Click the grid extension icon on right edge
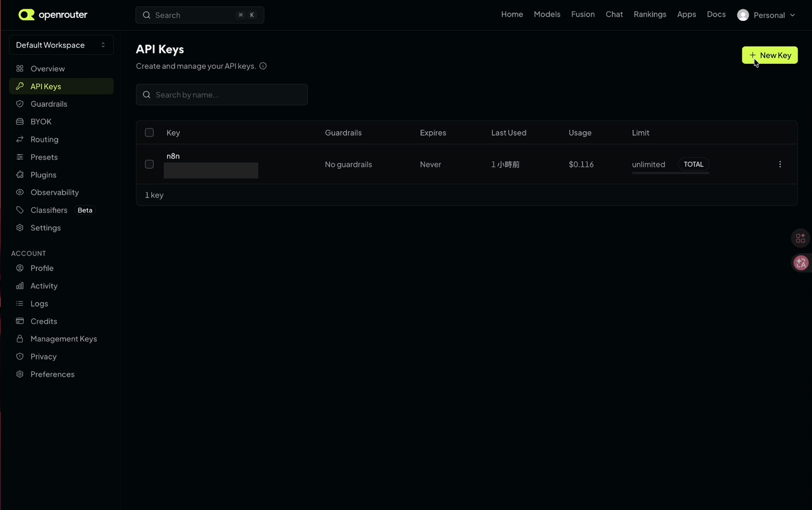The height and width of the screenshot is (510, 812). (x=800, y=238)
